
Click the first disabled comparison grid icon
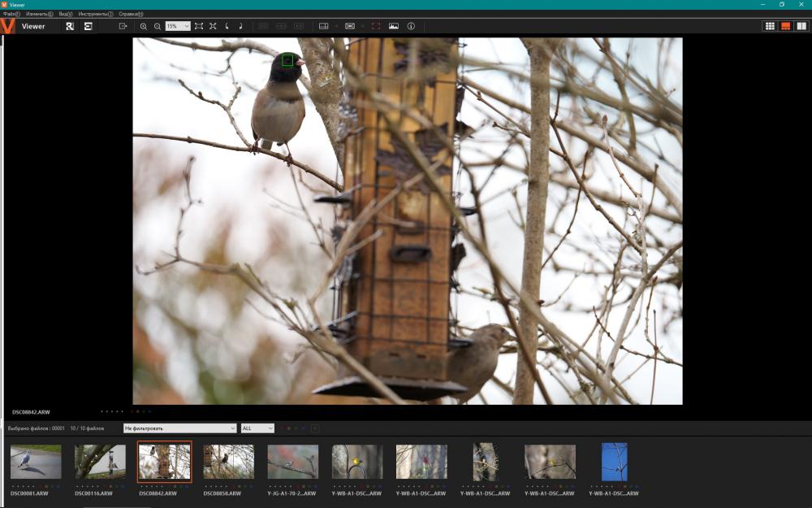[x=263, y=26]
